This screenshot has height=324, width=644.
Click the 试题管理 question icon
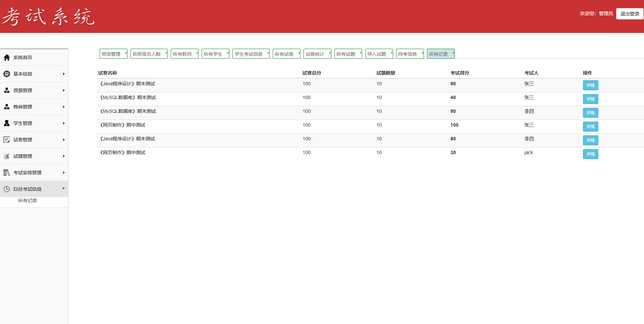(x=7, y=156)
